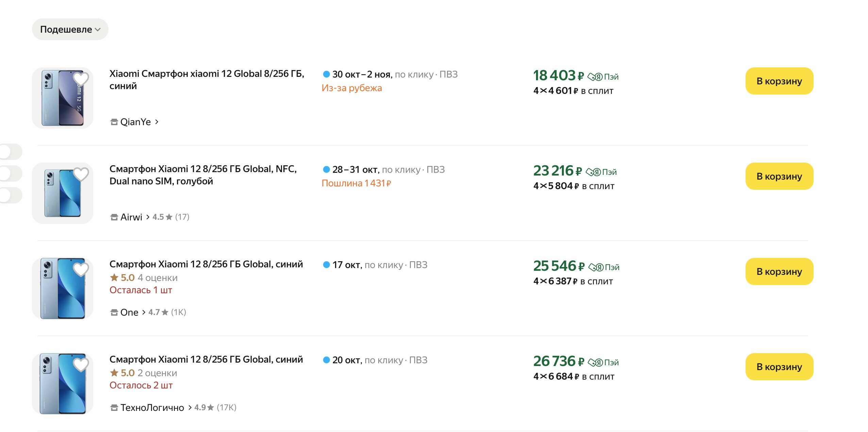This screenshot has height=432, width=868.
Task: Click heart icon on Airwi Xiaomi 12 listing
Action: click(x=81, y=175)
